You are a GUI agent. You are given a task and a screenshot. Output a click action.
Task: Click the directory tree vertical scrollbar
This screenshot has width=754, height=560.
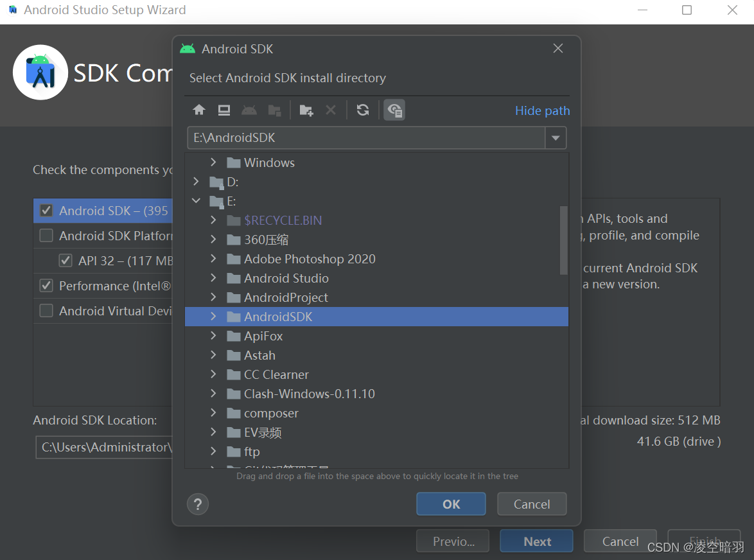(x=564, y=240)
